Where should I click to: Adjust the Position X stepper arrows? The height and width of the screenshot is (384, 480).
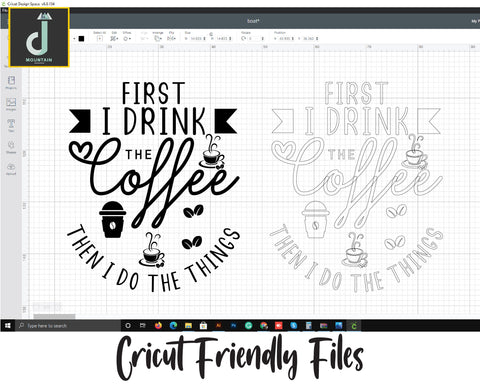[293, 39]
